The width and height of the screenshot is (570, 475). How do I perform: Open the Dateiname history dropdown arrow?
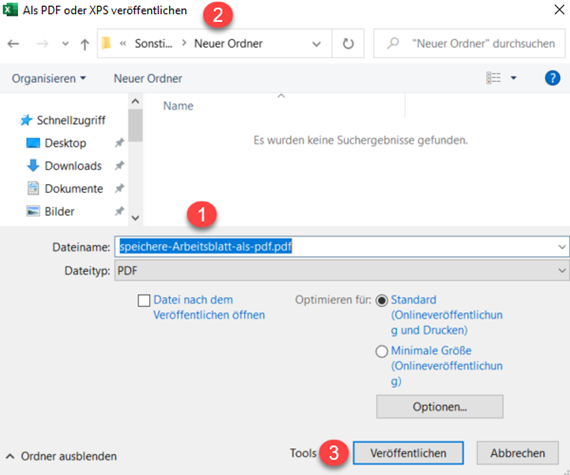coord(562,247)
